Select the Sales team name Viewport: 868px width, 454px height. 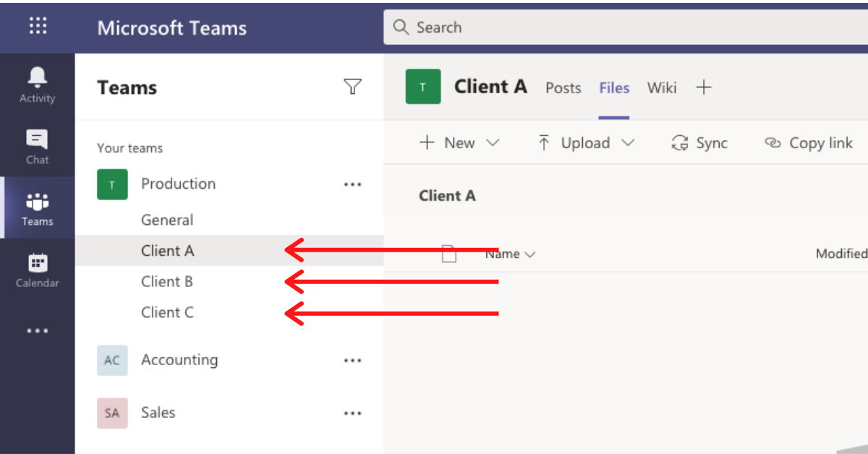coord(158,412)
